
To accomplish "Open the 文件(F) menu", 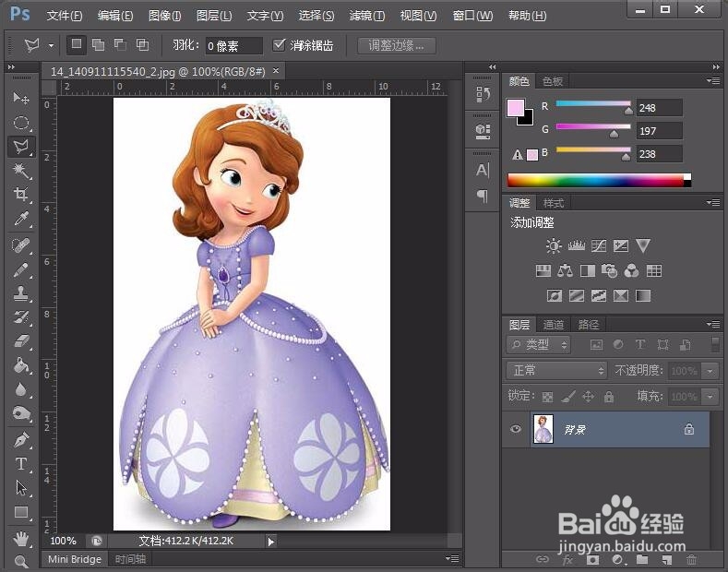I will coord(65,16).
